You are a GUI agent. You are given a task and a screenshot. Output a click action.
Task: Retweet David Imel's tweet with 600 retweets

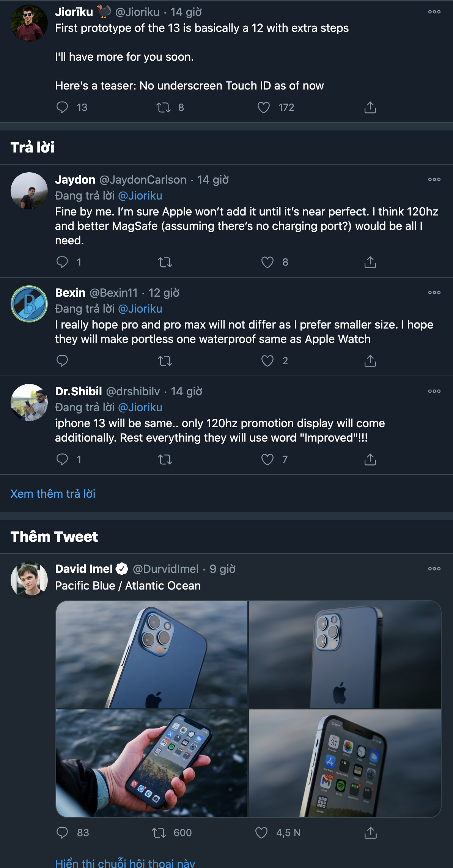(x=159, y=833)
